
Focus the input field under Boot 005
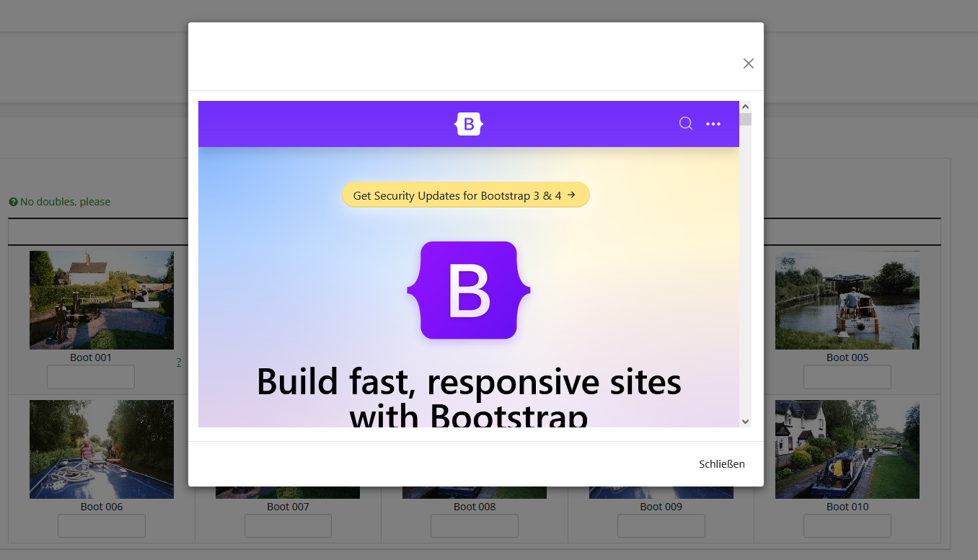[x=847, y=377]
